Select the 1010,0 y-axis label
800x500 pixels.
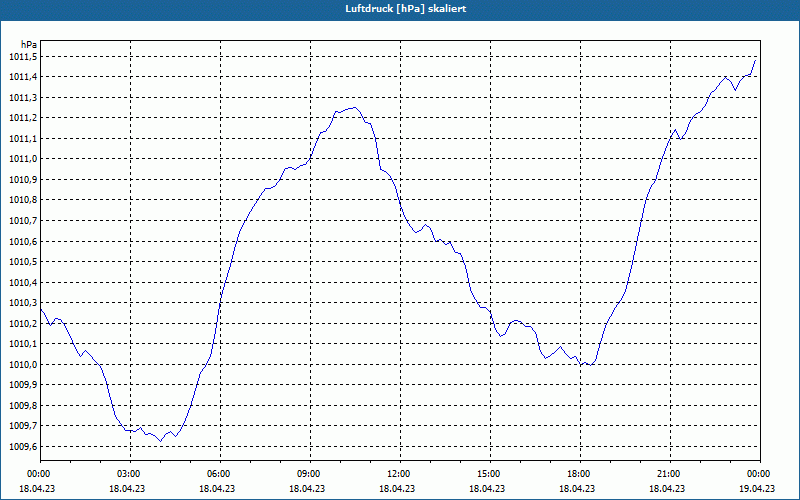[23, 364]
